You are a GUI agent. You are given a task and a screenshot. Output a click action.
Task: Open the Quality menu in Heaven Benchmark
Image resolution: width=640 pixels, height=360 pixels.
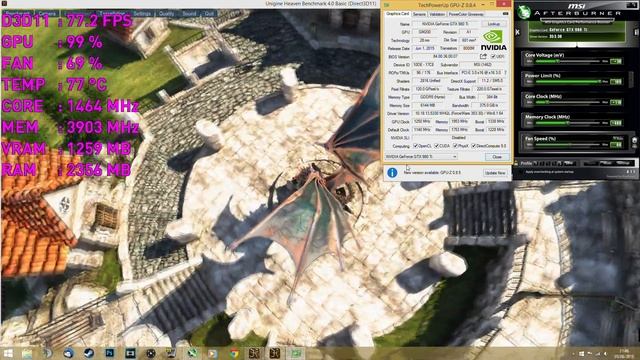166,13
